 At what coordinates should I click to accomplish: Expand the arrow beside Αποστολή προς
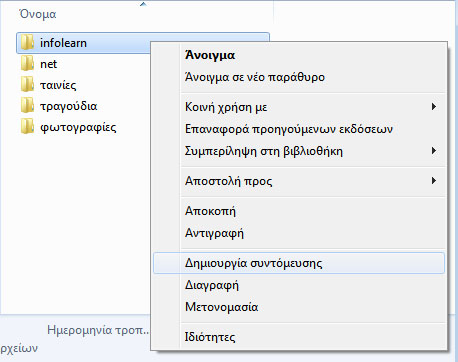434,181
